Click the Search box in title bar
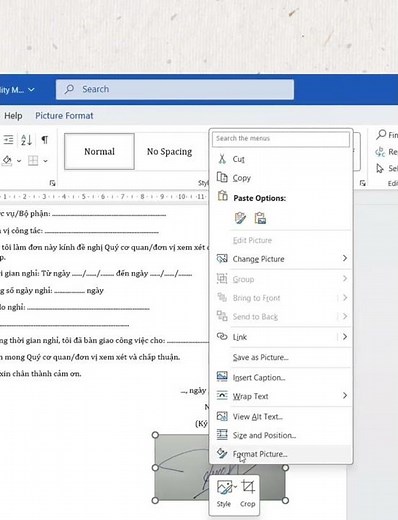398x520 pixels. pos(175,89)
